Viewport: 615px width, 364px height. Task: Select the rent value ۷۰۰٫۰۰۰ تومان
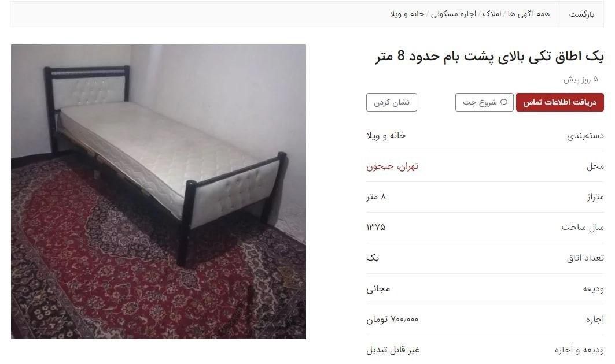pyautogui.click(x=393, y=320)
